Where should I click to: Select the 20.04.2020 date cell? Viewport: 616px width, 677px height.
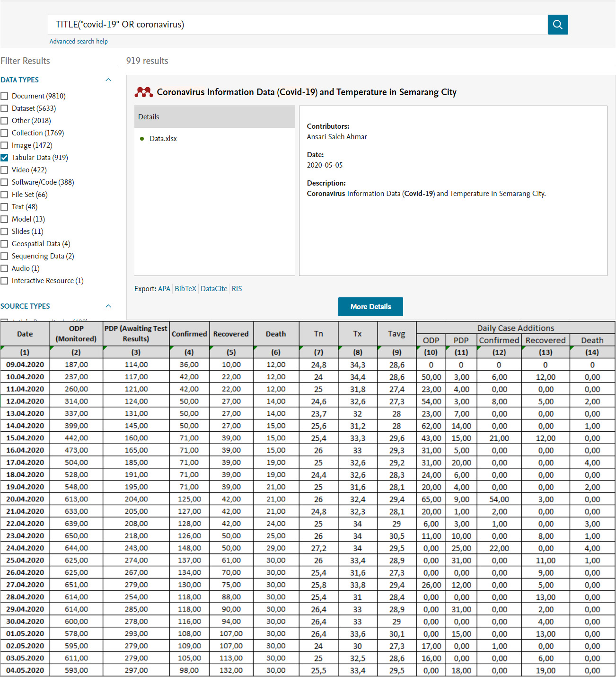(x=25, y=499)
